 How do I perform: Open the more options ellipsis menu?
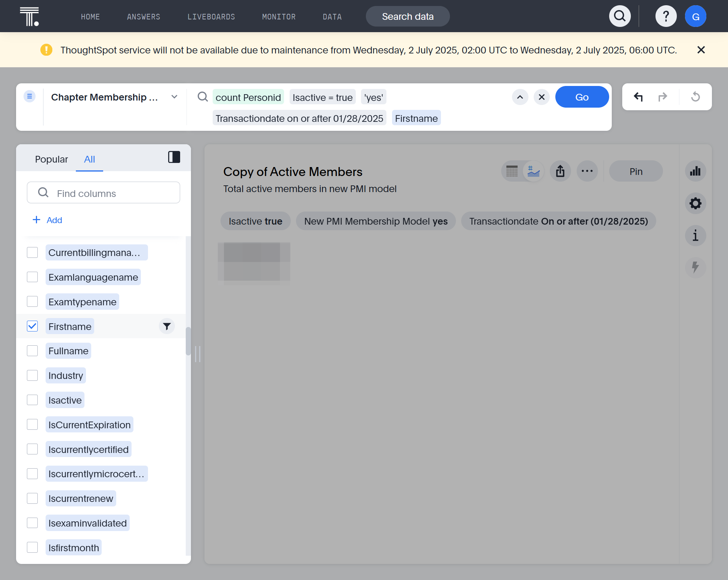pyautogui.click(x=587, y=171)
